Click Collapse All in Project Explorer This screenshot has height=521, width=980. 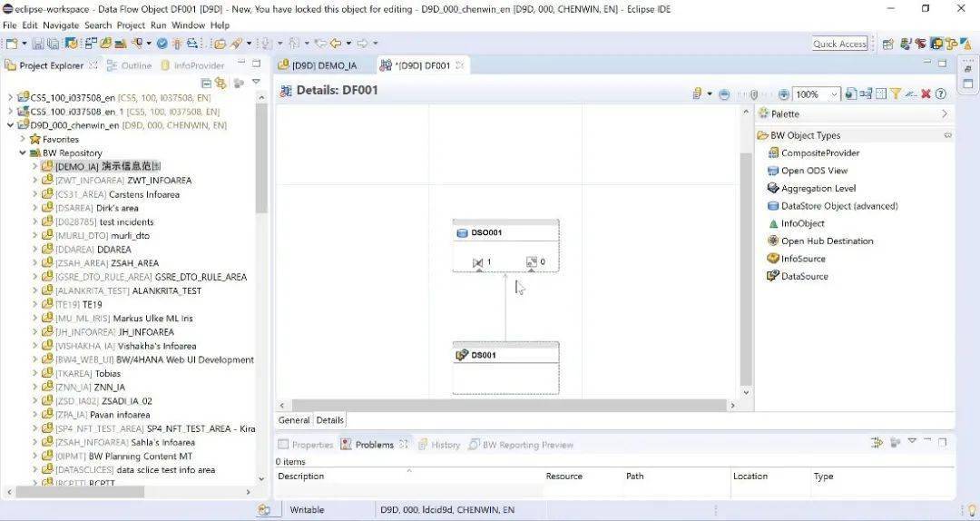(x=206, y=83)
